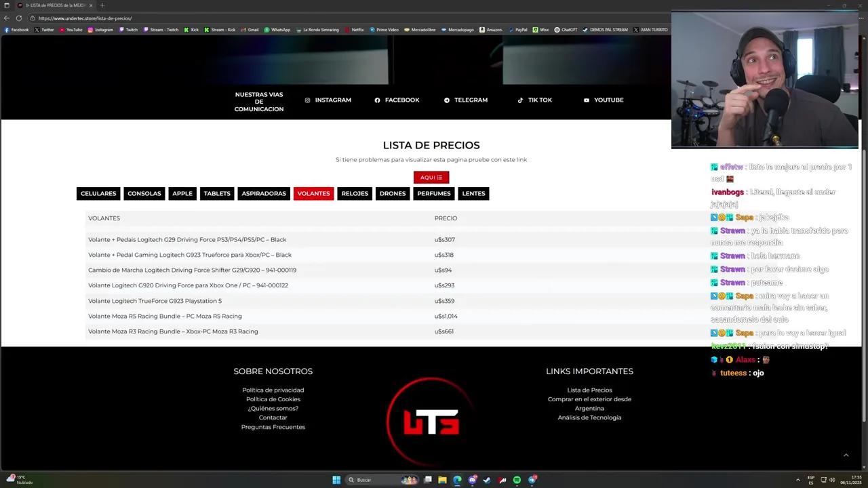Switch to the CONSOLAS tab

click(144, 194)
